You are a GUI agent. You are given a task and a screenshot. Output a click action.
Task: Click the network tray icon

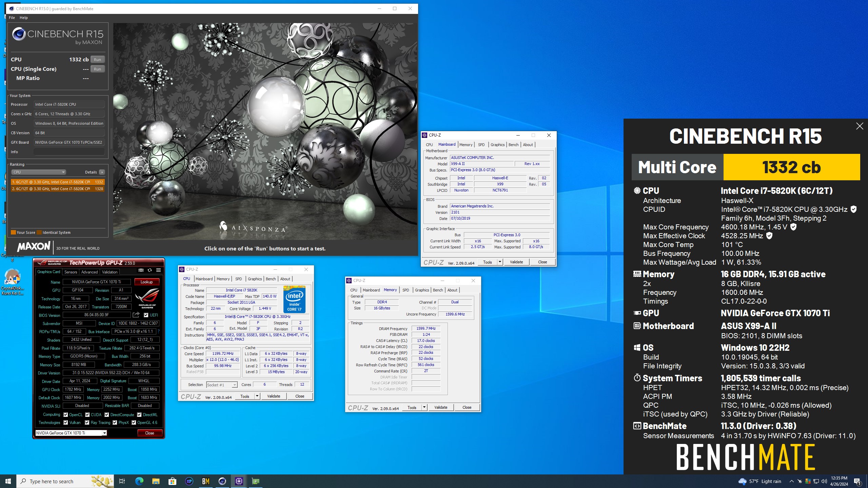pos(816,481)
